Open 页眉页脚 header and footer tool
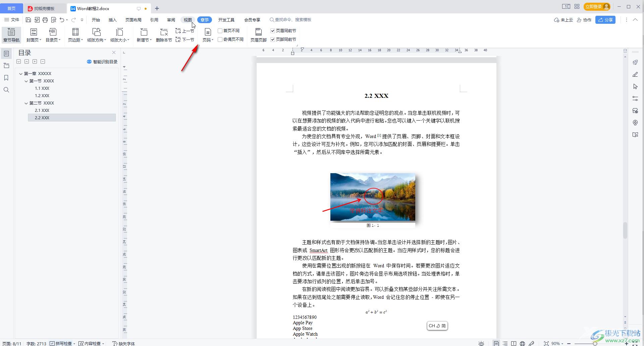Image resolution: width=644 pixels, height=346 pixels. click(258, 35)
